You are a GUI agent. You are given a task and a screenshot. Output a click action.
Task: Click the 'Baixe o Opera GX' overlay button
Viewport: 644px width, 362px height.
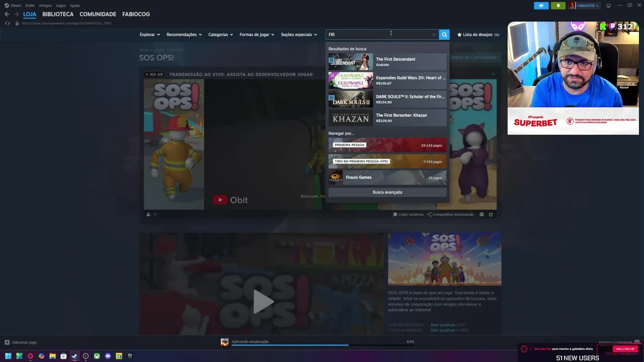(625, 349)
